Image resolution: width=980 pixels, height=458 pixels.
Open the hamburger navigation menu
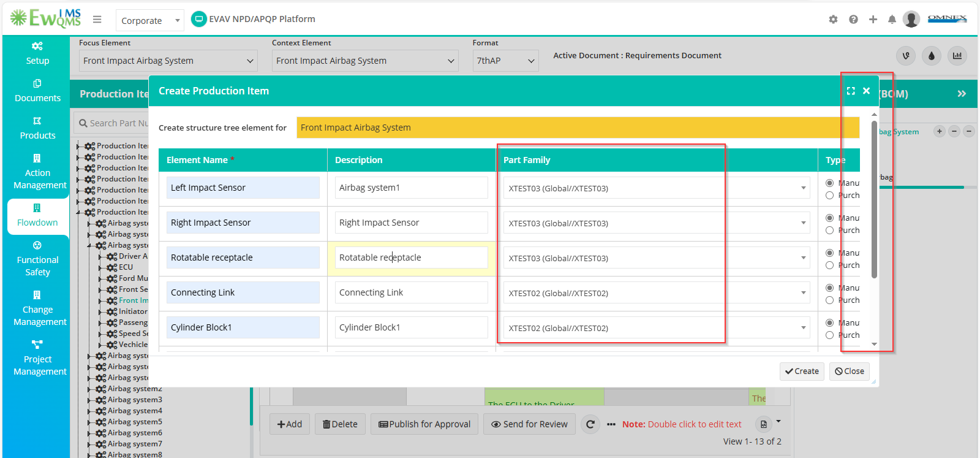[x=97, y=20]
